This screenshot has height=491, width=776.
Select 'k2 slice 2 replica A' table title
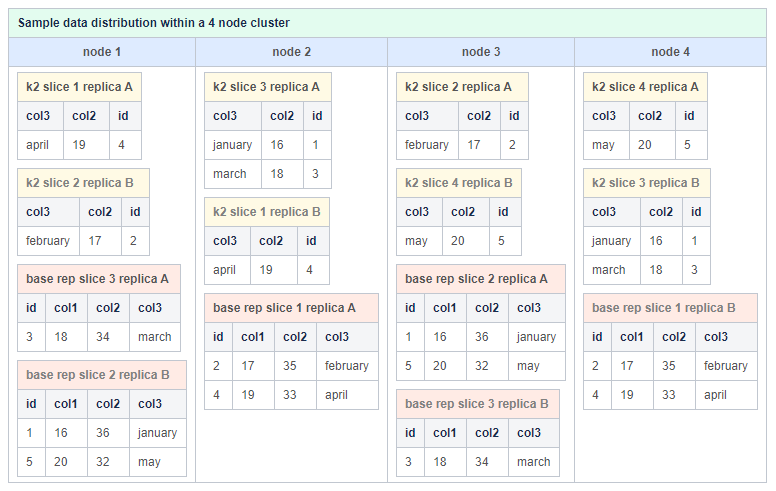click(x=462, y=87)
